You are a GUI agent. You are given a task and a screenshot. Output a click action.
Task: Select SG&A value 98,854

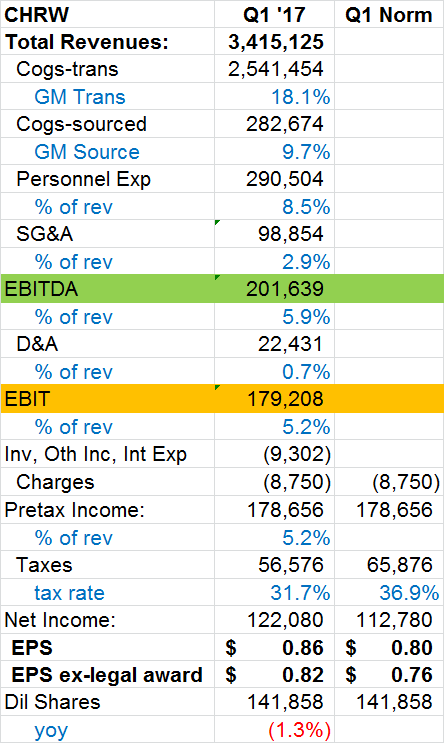290,234
